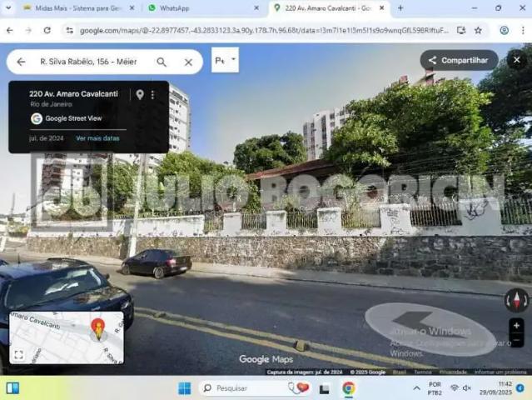Close the WhatsApp tab
Image resolution: width=532 pixels, height=400 pixels.
click(256, 8)
